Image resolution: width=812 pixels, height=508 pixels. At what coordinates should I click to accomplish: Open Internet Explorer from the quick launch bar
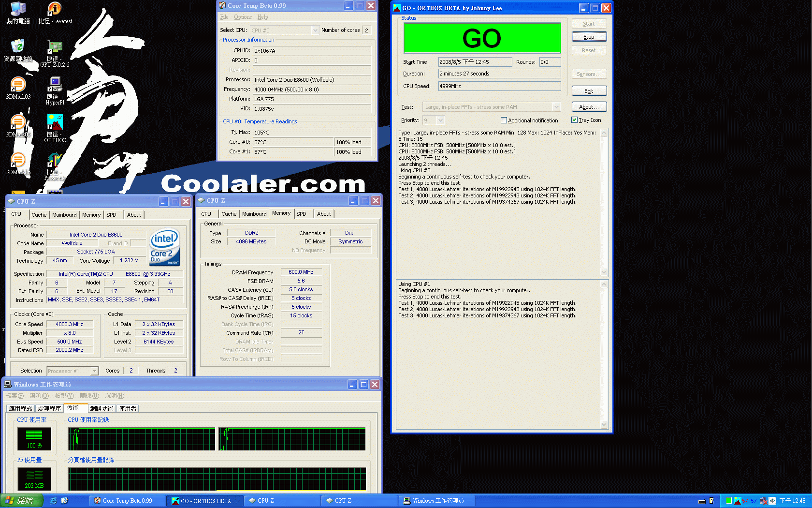(54, 501)
